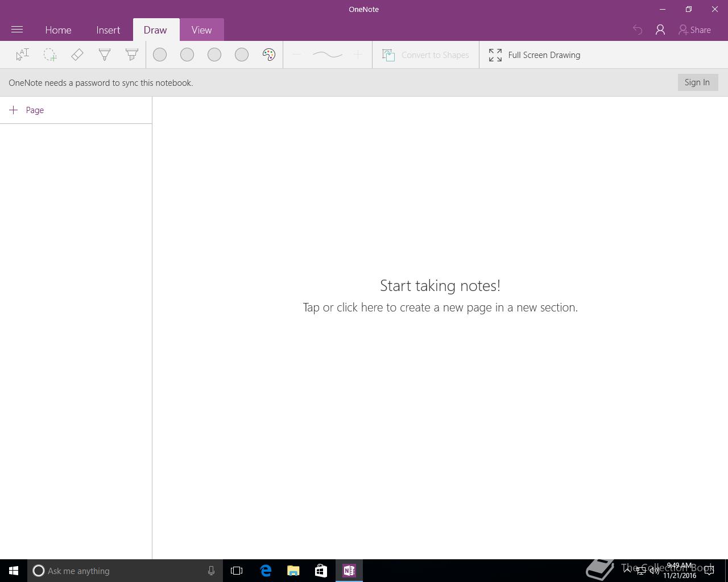Screen dimensions: 728x582
Task: Open the account profile icon
Action: [x=660, y=30]
